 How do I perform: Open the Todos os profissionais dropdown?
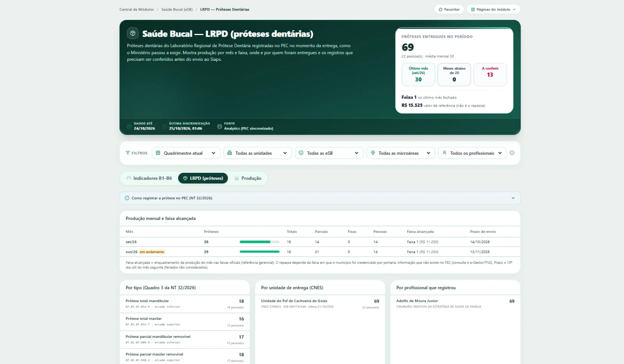472,153
